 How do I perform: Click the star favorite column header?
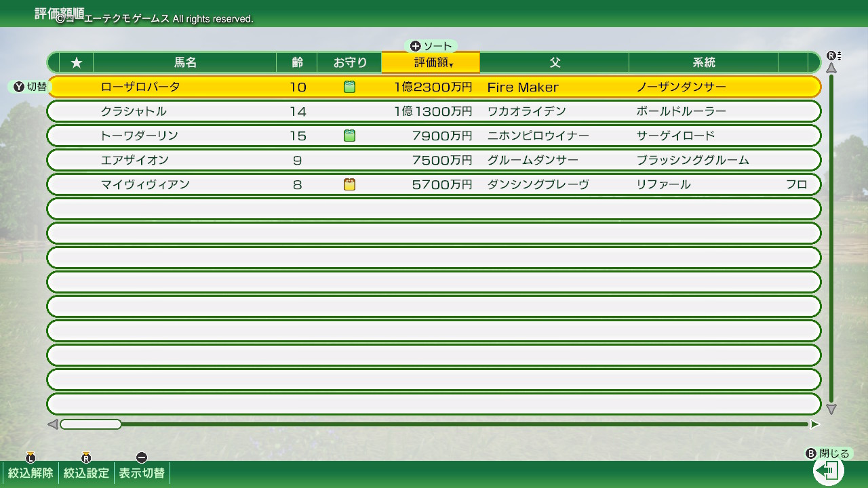tap(77, 62)
